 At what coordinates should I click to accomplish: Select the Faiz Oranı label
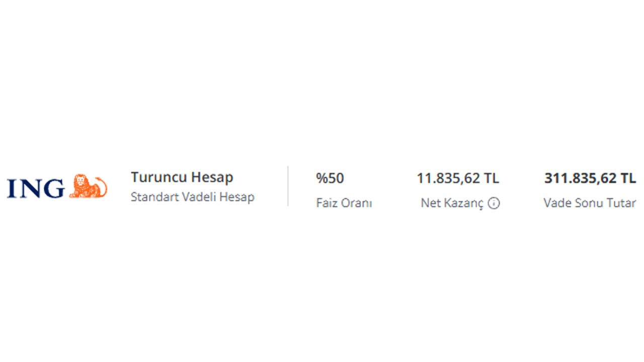click(344, 203)
